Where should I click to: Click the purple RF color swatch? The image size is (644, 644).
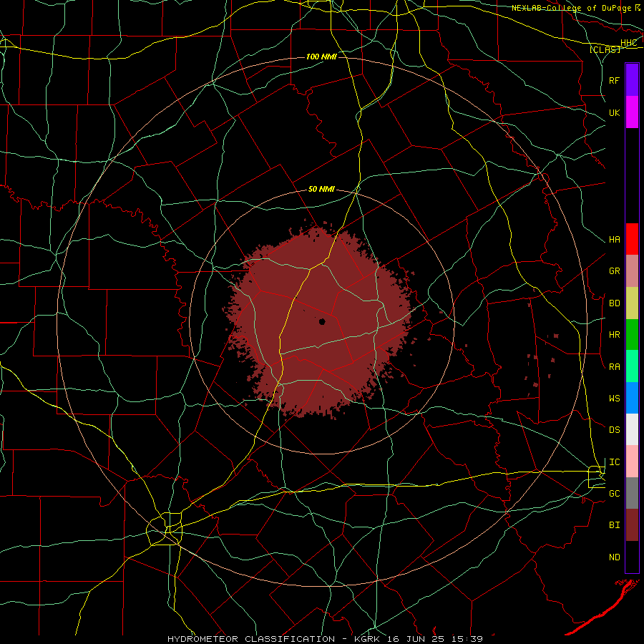tap(632, 80)
